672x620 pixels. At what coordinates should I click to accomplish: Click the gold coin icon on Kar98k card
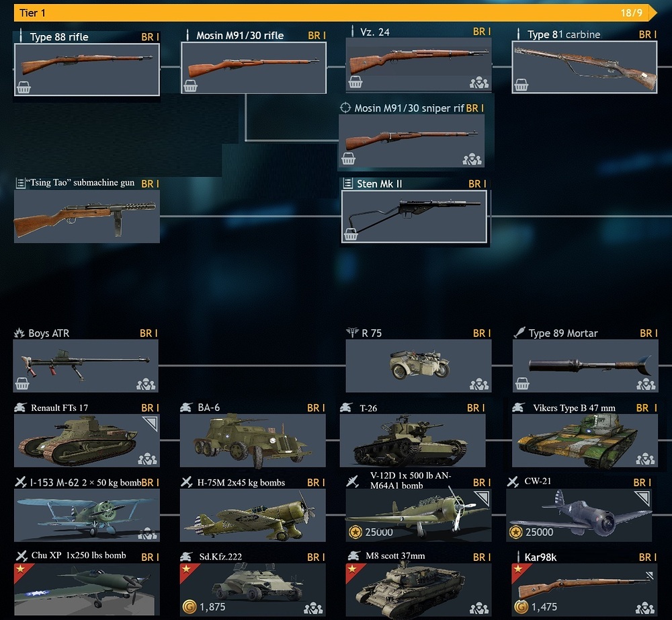(x=521, y=607)
